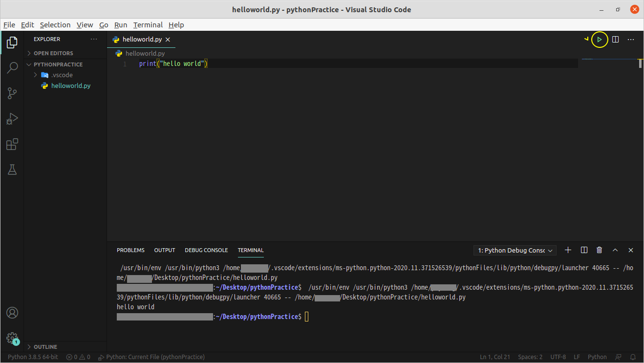This screenshot has width=644, height=363.
Task: Open the Extensions view
Action: point(12,144)
